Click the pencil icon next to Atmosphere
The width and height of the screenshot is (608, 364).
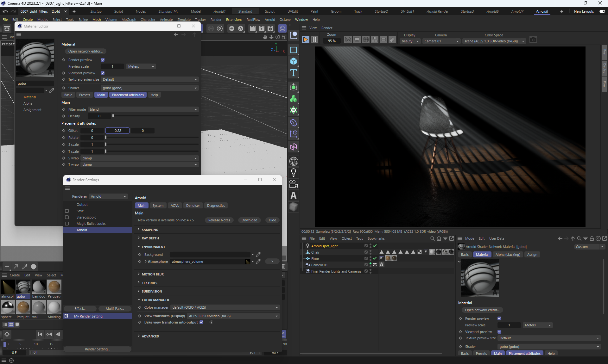point(258,262)
